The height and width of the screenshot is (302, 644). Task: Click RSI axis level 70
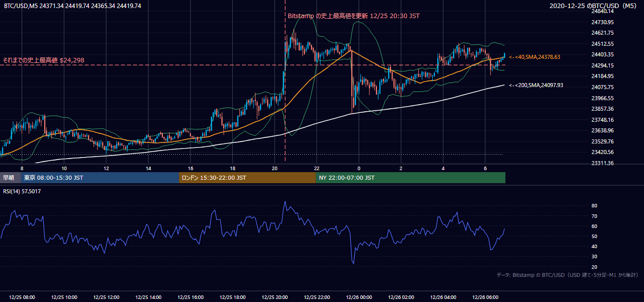click(594, 216)
